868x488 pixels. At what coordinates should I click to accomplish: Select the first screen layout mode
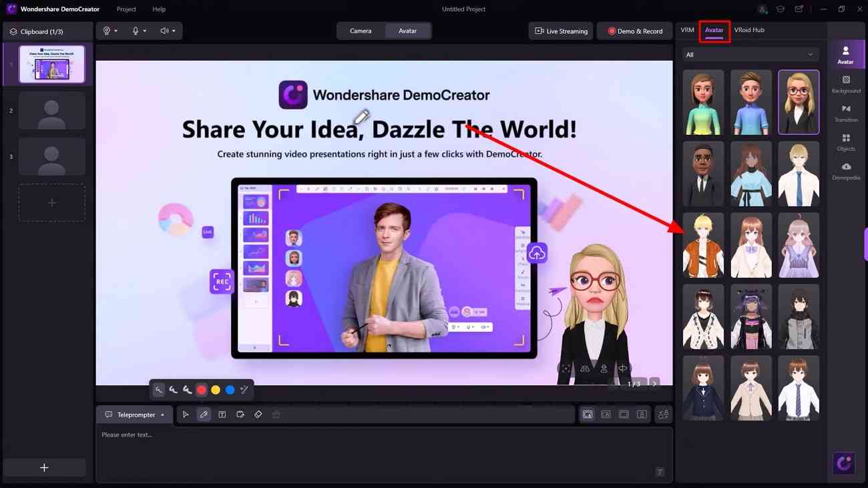pyautogui.click(x=588, y=415)
